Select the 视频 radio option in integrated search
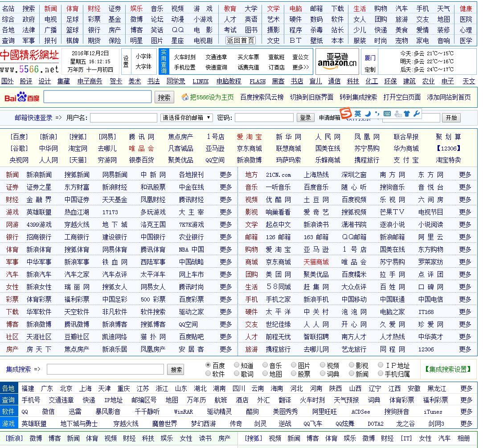483x448 pixels. (323, 365)
